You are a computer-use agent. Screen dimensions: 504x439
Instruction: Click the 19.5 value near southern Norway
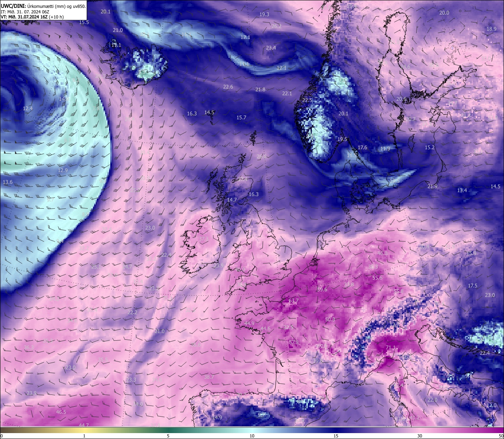coord(342,139)
